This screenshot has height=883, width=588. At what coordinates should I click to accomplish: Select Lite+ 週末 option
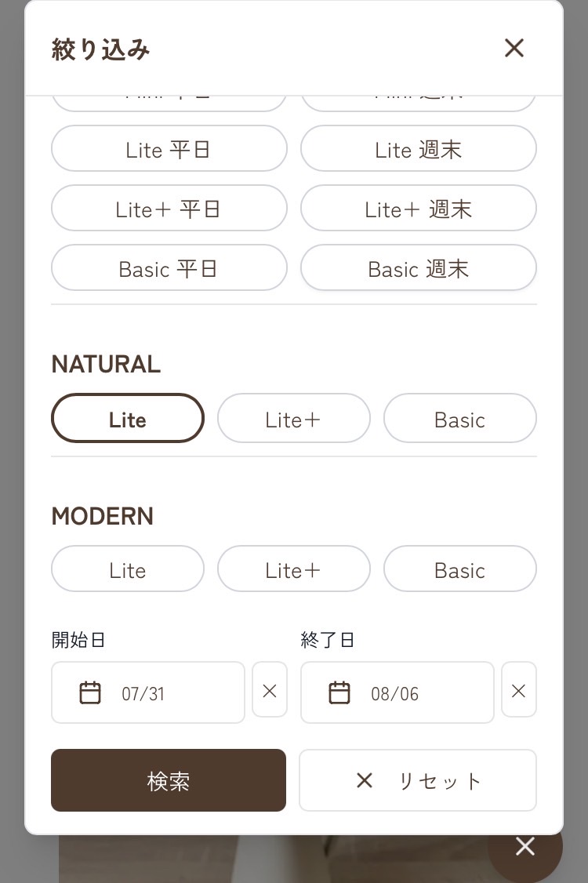point(418,209)
